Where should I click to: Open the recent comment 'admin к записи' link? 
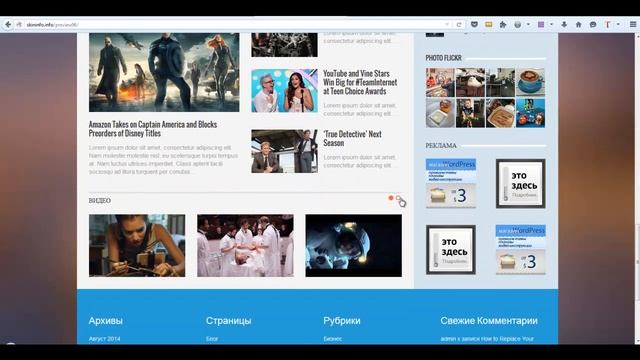487,339
